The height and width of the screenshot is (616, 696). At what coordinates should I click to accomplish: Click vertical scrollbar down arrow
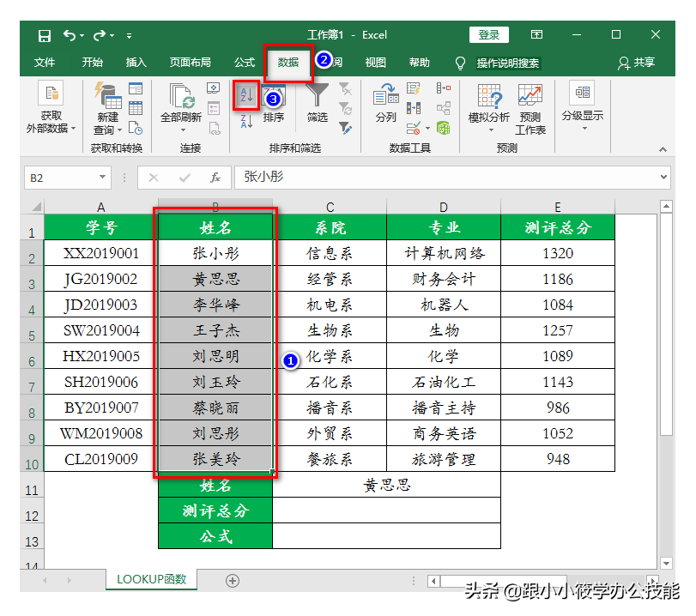(x=666, y=563)
